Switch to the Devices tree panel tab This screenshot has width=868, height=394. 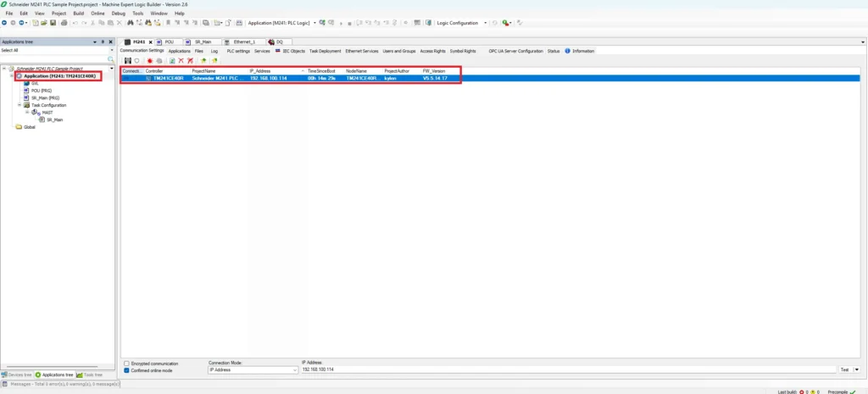pyautogui.click(x=17, y=375)
